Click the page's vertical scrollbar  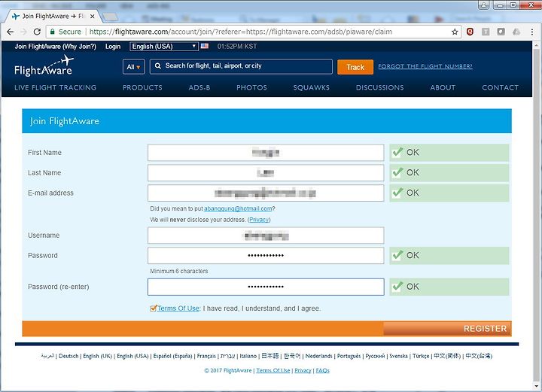point(537,214)
